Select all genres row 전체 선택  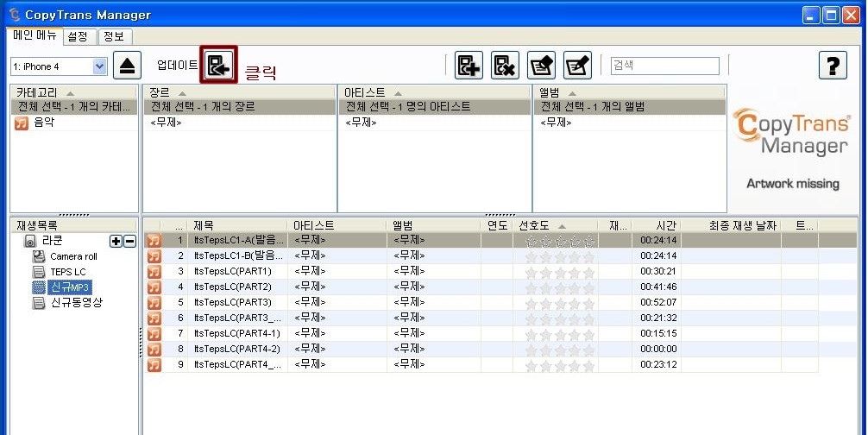point(239,107)
